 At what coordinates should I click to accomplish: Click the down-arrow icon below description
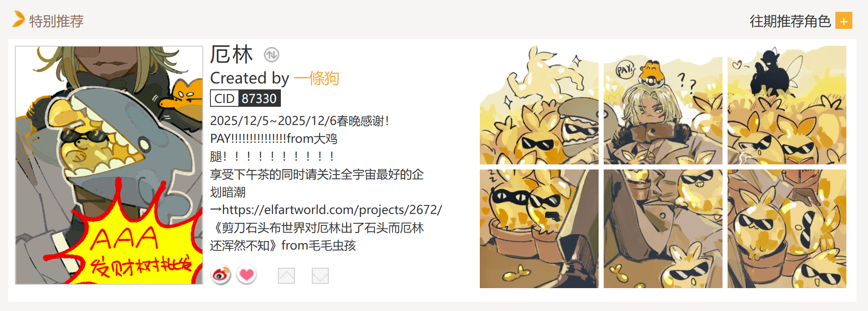point(320,276)
